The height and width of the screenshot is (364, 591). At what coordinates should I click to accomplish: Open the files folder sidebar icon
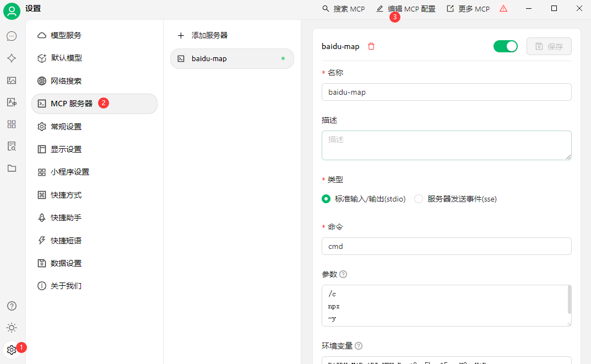point(12,168)
